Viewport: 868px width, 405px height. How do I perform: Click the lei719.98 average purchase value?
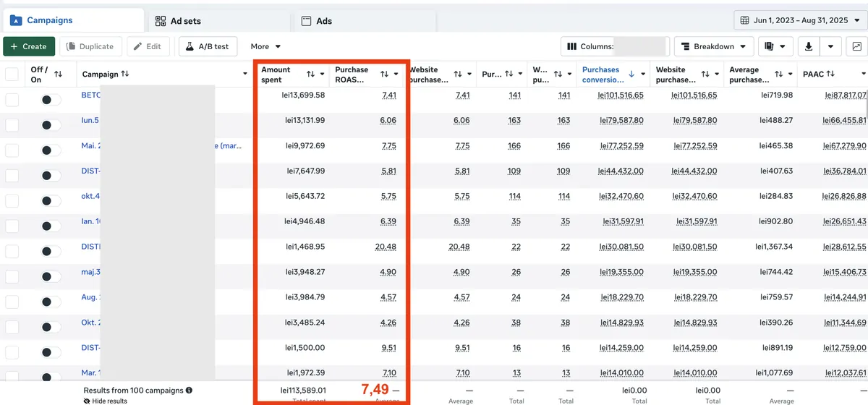click(x=777, y=95)
